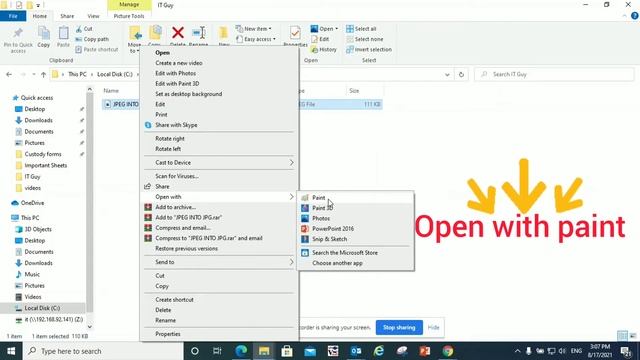This screenshot has width=640, height=360.
Task: Click the Back navigation arrow
Action: 9,75
